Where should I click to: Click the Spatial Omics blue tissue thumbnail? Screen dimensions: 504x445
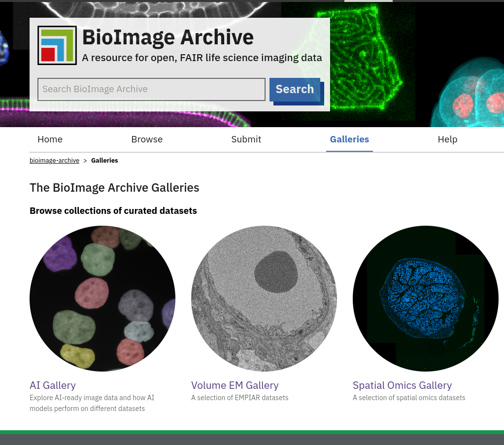(425, 298)
